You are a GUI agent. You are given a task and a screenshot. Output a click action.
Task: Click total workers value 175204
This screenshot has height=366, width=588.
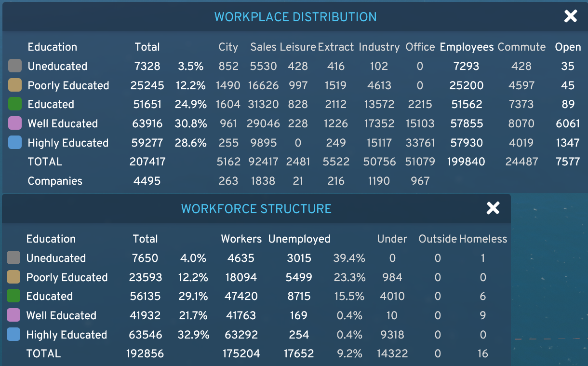241,354
